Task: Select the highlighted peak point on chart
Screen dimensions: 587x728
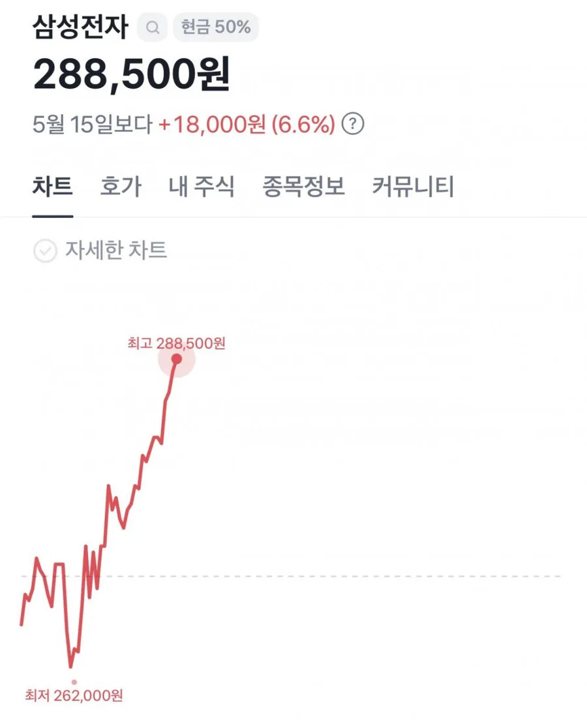Action: (176, 359)
